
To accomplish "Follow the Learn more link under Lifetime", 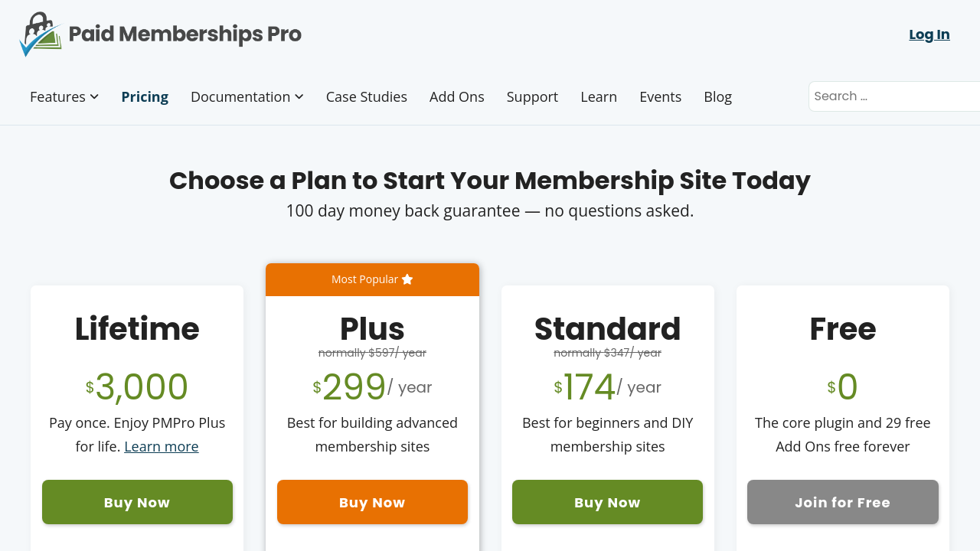I will click(x=161, y=446).
